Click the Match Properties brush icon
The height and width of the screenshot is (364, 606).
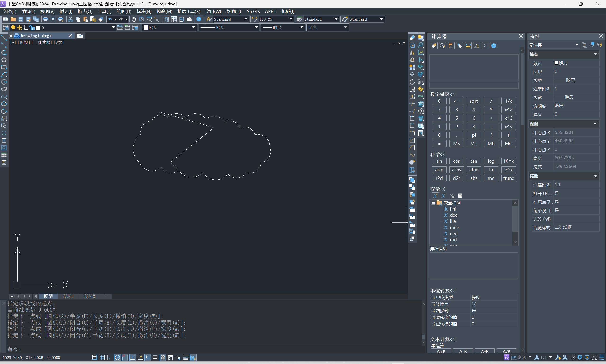(x=101, y=19)
